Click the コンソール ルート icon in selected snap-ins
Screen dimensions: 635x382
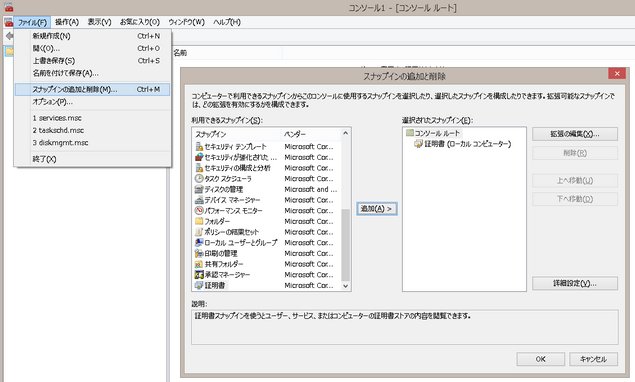coord(409,133)
